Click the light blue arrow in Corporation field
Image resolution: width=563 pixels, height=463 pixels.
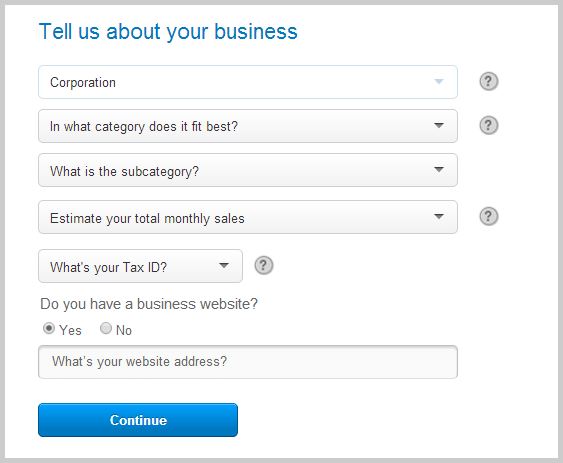[x=439, y=82]
